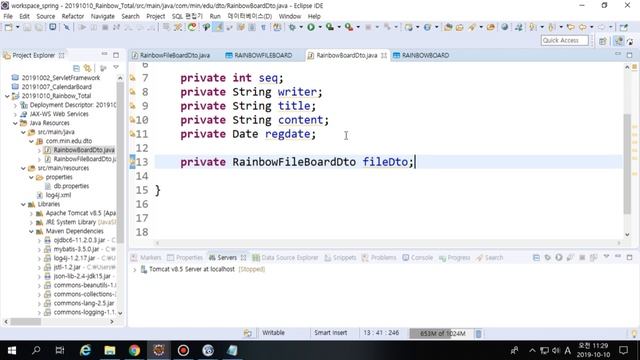Click the Writable status field

tap(273, 333)
